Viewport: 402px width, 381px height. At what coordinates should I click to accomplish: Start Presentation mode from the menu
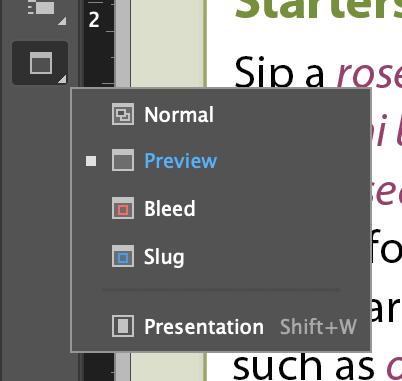pos(204,327)
